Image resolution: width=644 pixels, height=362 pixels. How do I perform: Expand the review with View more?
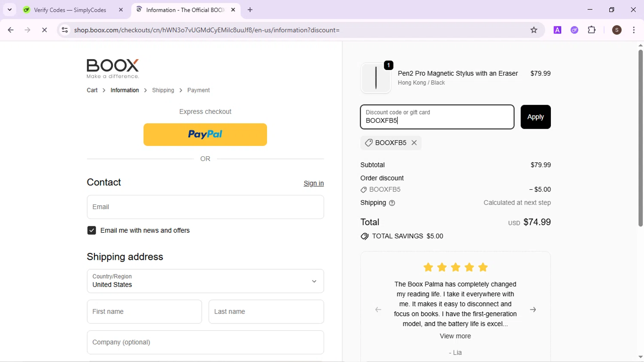pyautogui.click(x=455, y=336)
